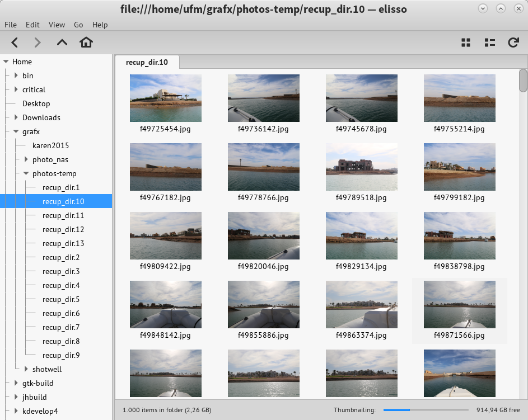Click the file name f49848142.jpg label
Screen dimensions: 528x420
[165, 335]
